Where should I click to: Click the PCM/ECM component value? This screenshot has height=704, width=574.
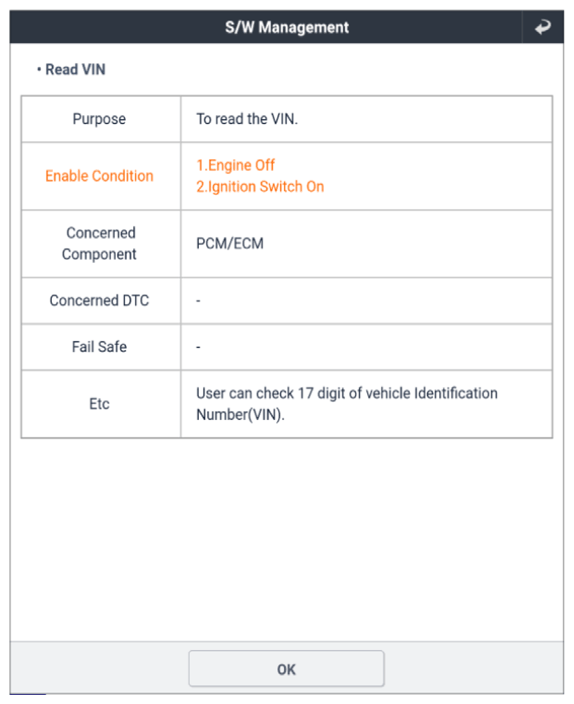coord(230,243)
